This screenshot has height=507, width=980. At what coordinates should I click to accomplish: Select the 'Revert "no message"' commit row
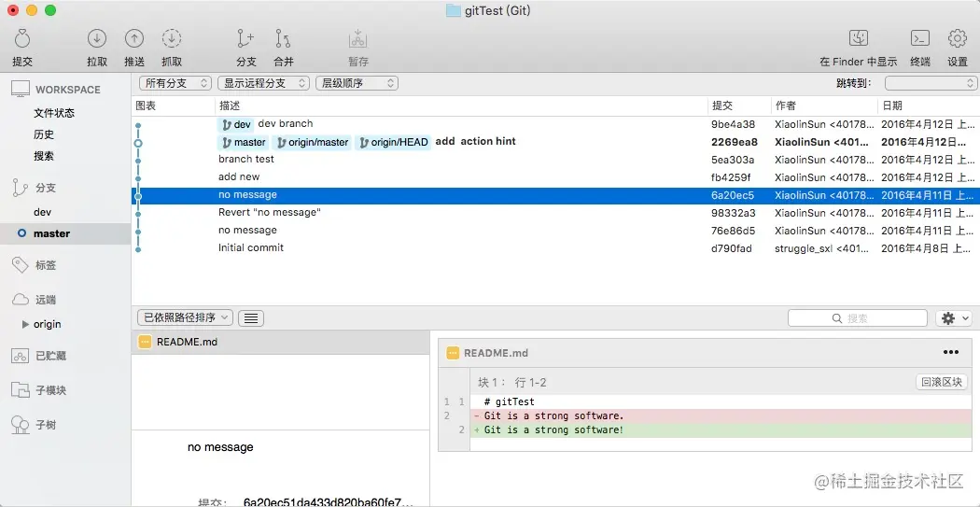555,213
